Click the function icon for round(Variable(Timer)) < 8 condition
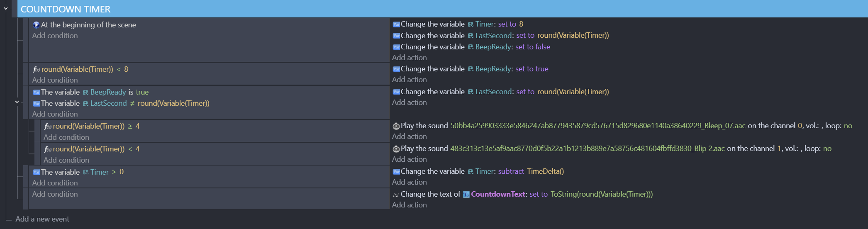The image size is (868, 229). [37, 69]
